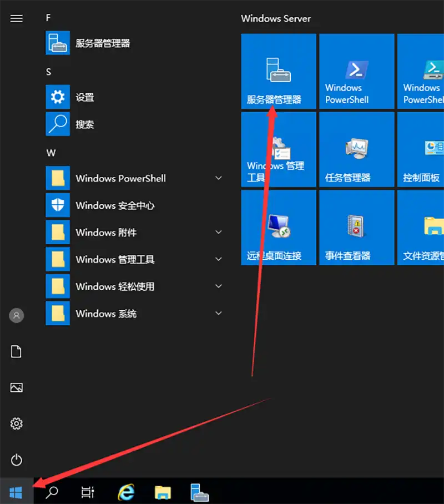The image size is (444, 504).
Task: Open the Windows 管理工具 tile
Action: [278, 149]
